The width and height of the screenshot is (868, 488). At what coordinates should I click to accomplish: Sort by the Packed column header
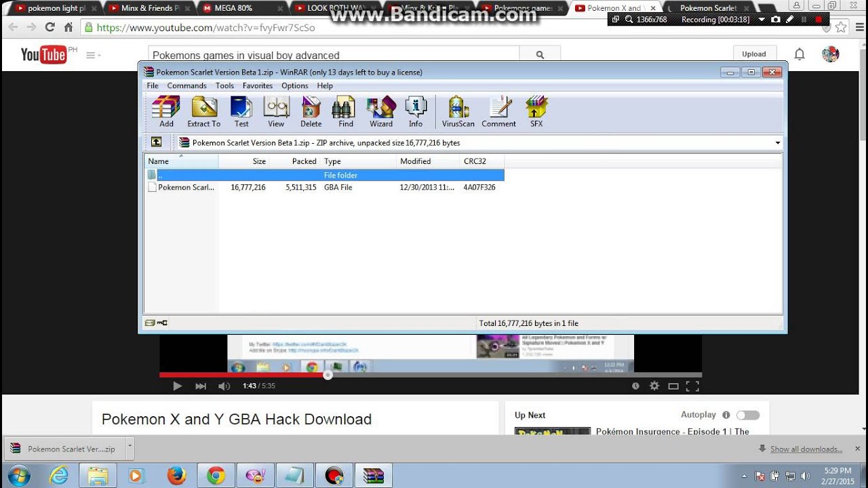click(294, 161)
